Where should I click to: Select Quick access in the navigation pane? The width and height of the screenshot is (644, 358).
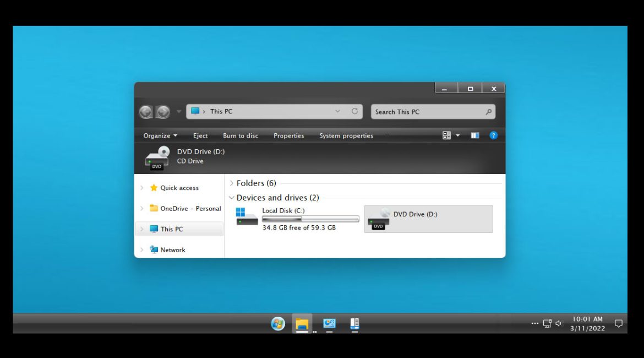[179, 188]
